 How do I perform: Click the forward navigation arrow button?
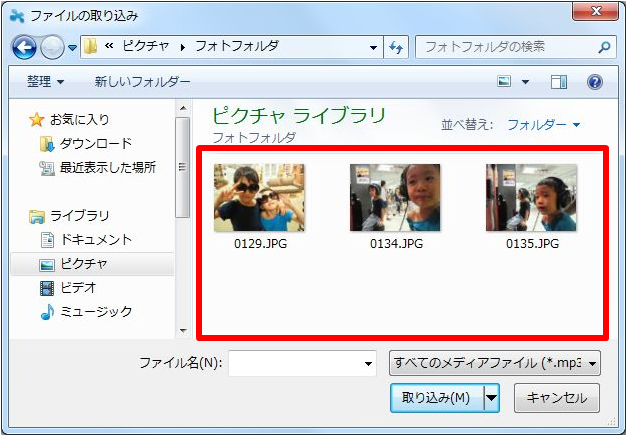pos(52,47)
